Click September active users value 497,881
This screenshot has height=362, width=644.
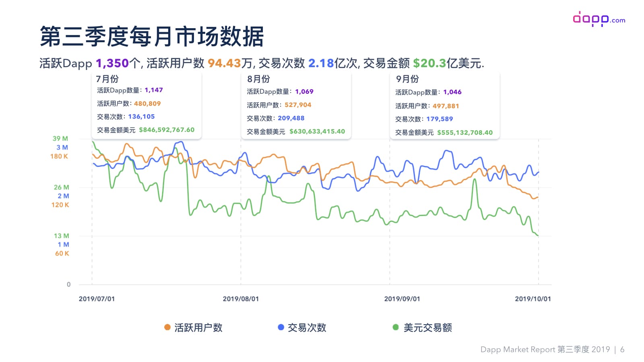click(446, 106)
